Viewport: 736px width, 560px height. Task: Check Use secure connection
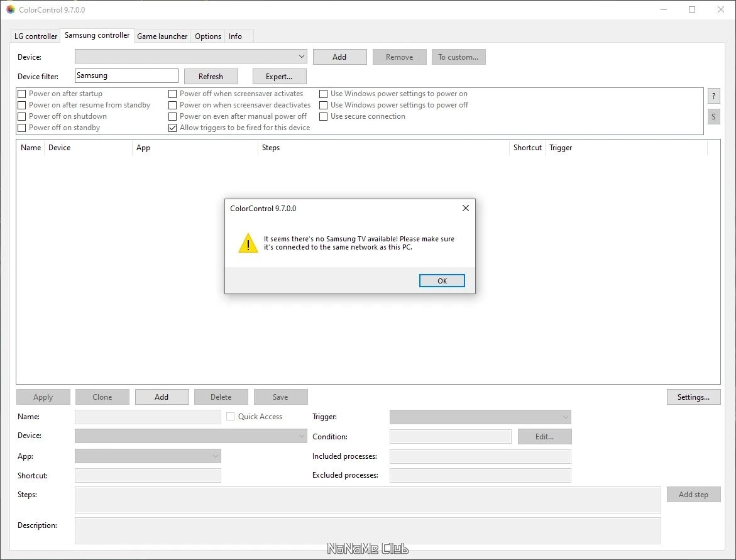[324, 116]
